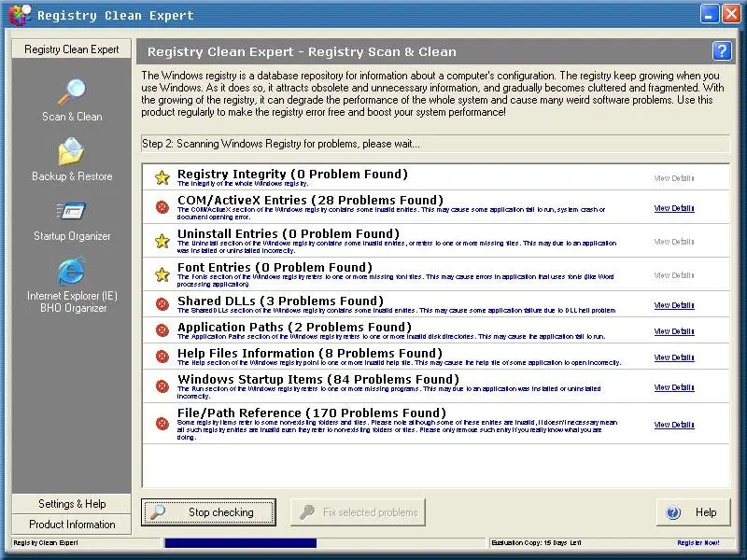Click the Registry Clean Expert status bar label
This screenshot has height=560, width=747.
pyautogui.click(x=46, y=543)
